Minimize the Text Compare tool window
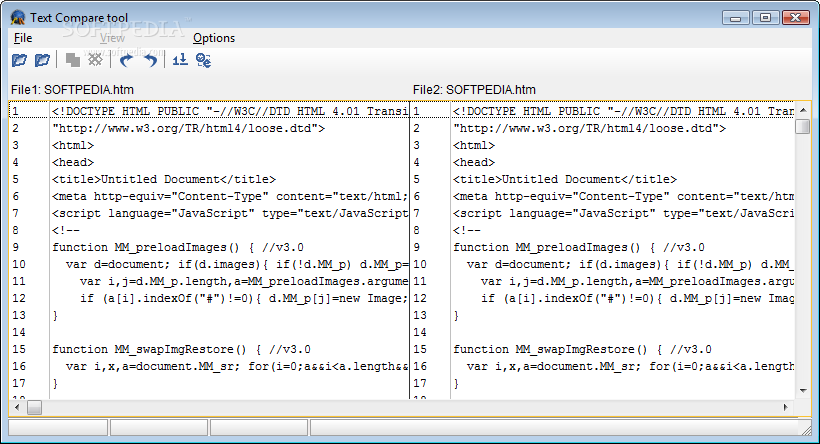820x444 pixels. coord(736,18)
